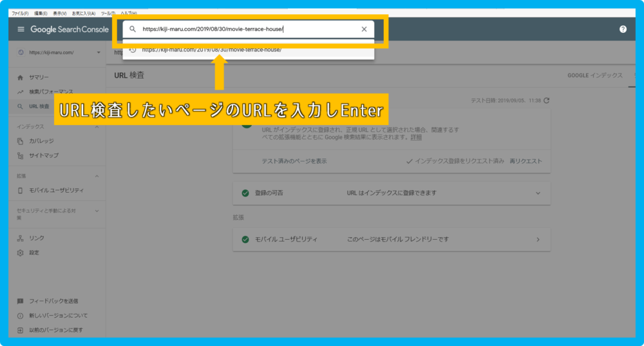Open the お気に入り(A) menu

84,13
